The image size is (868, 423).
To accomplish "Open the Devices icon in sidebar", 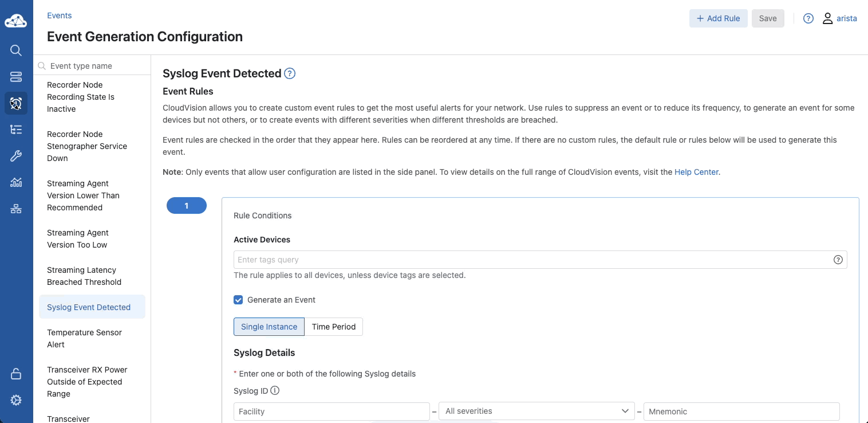I will (16, 77).
